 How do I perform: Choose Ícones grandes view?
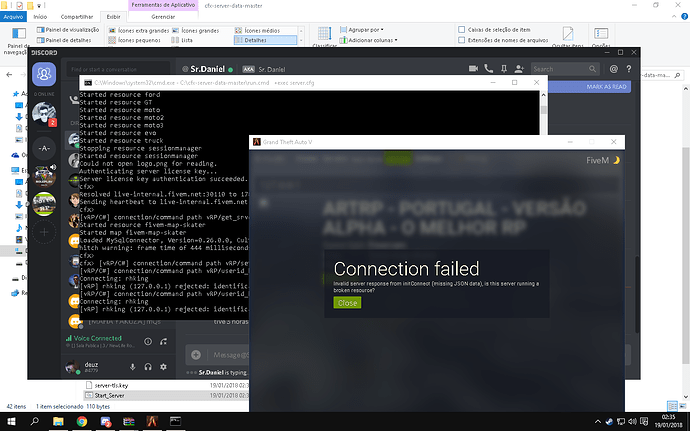pos(195,30)
